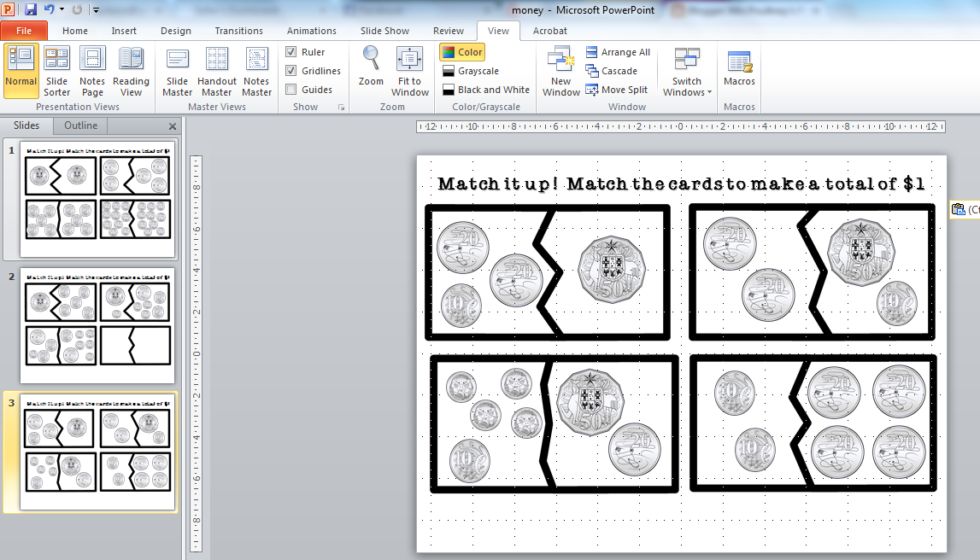980x560 pixels.
Task: Switch to the Outline pane tab
Action: pos(80,125)
